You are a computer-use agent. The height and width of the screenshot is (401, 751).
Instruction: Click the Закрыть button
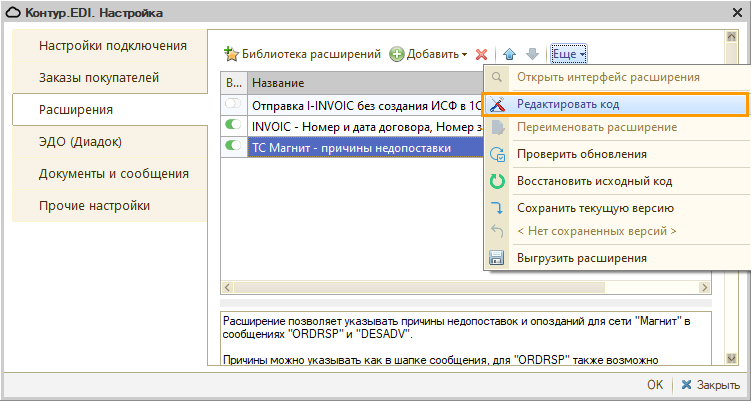coord(710,384)
